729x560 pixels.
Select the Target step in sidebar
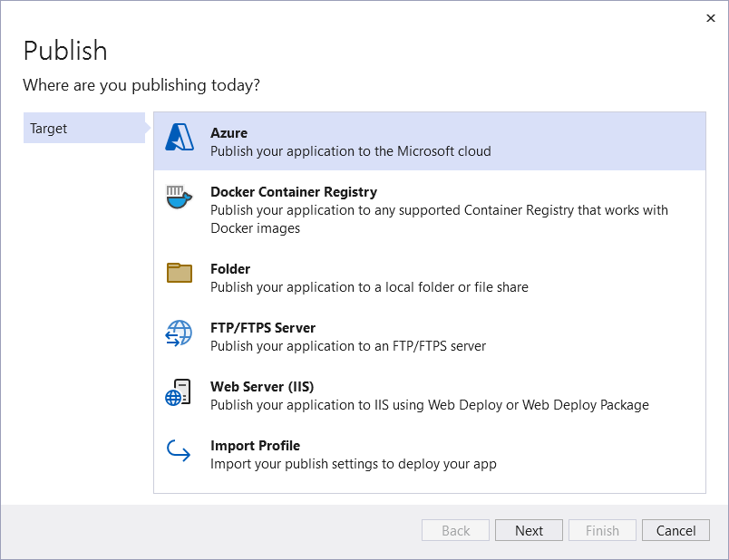(84, 128)
